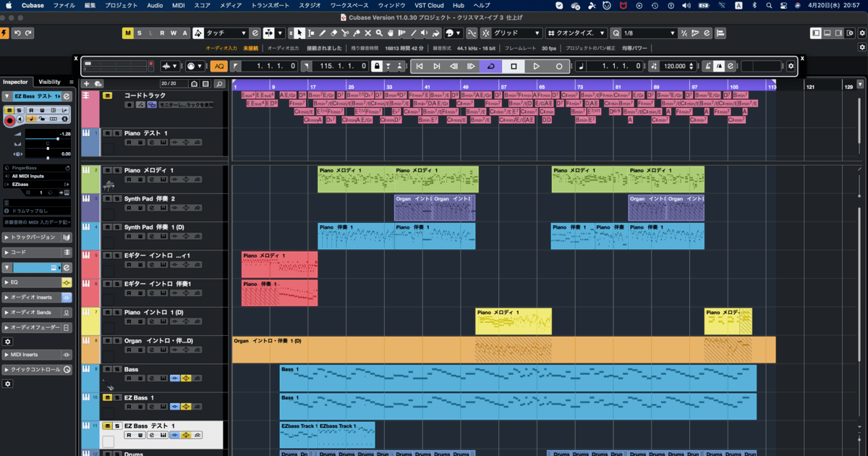Open the グリッド snap mode dropdown
The image size is (868, 456).
tap(519, 33)
